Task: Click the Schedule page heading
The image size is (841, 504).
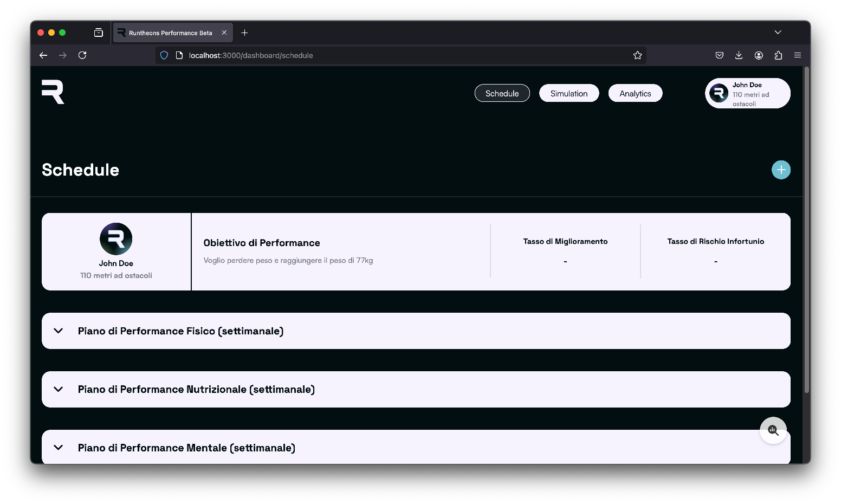Action: tap(80, 170)
